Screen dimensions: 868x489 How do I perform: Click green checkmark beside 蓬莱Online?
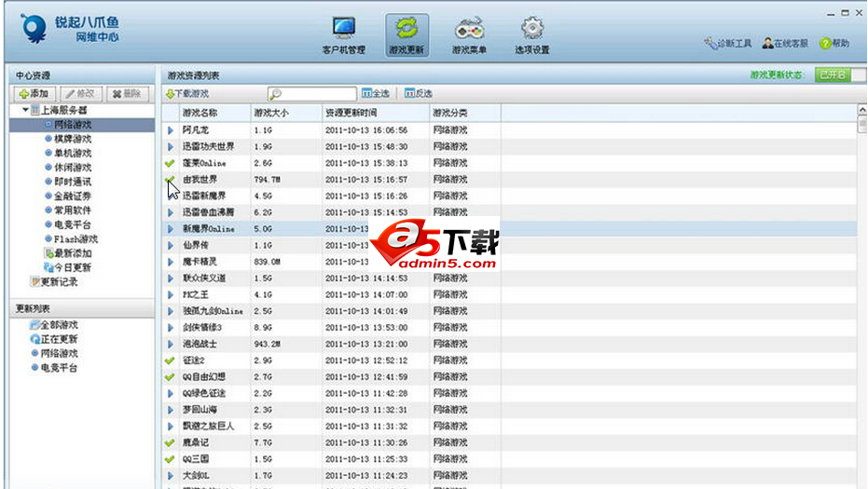coord(170,163)
